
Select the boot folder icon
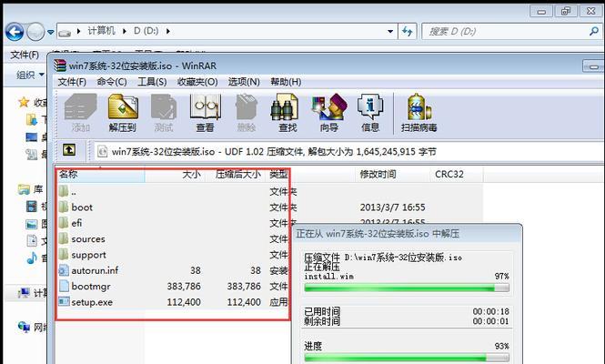pyautogui.click(x=64, y=207)
